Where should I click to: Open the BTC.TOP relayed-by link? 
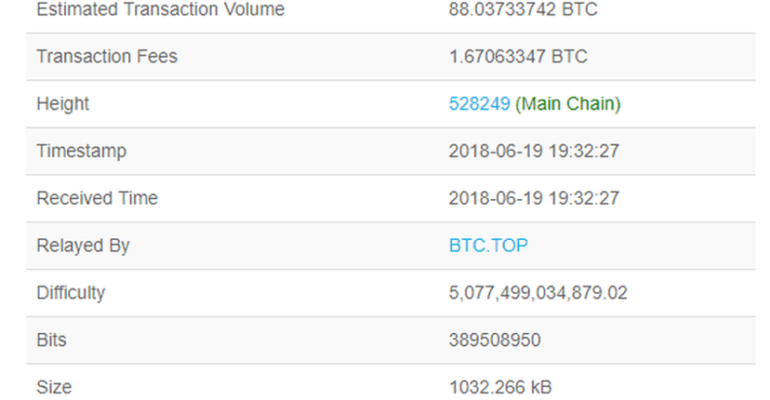(x=489, y=246)
